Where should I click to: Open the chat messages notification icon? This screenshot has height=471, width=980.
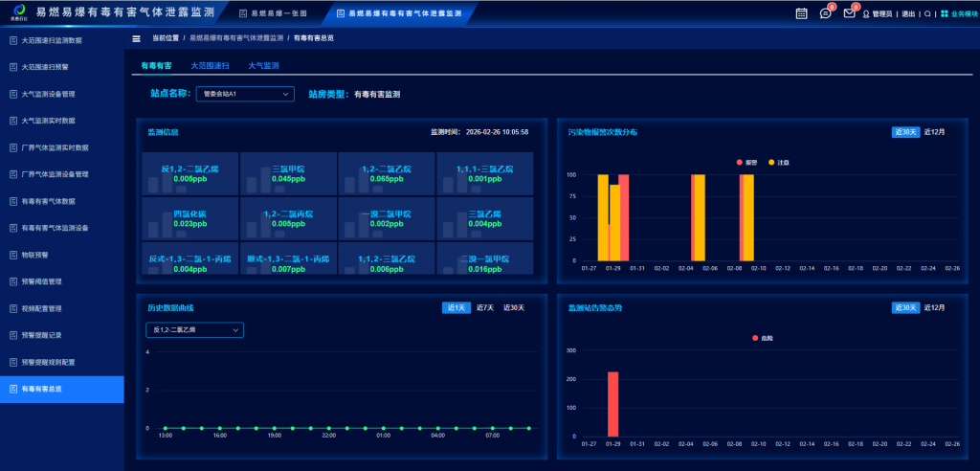click(x=826, y=13)
